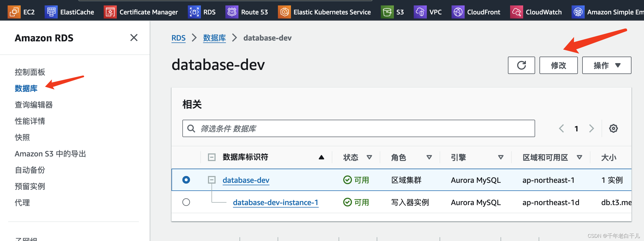Click the 修改 button

tap(559, 65)
